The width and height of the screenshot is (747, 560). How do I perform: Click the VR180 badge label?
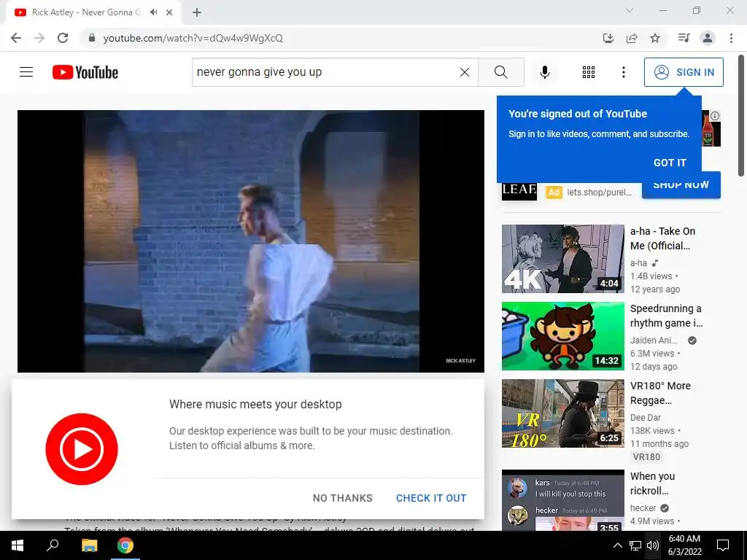[x=646, y=456]
